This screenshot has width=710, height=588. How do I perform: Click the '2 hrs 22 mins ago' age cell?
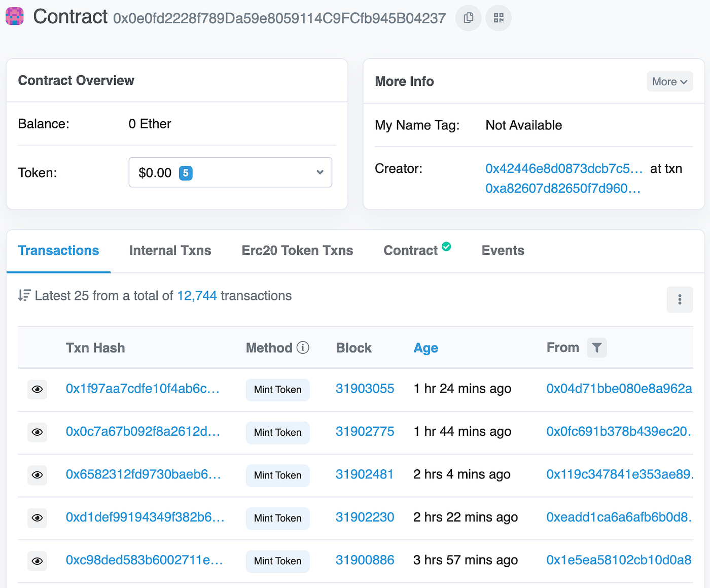pos(466,517)
